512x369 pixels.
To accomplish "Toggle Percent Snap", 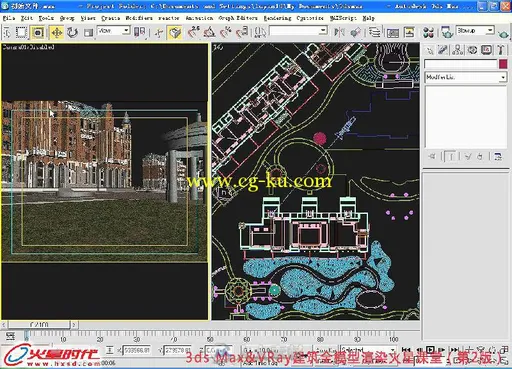I will pos(226,32).
